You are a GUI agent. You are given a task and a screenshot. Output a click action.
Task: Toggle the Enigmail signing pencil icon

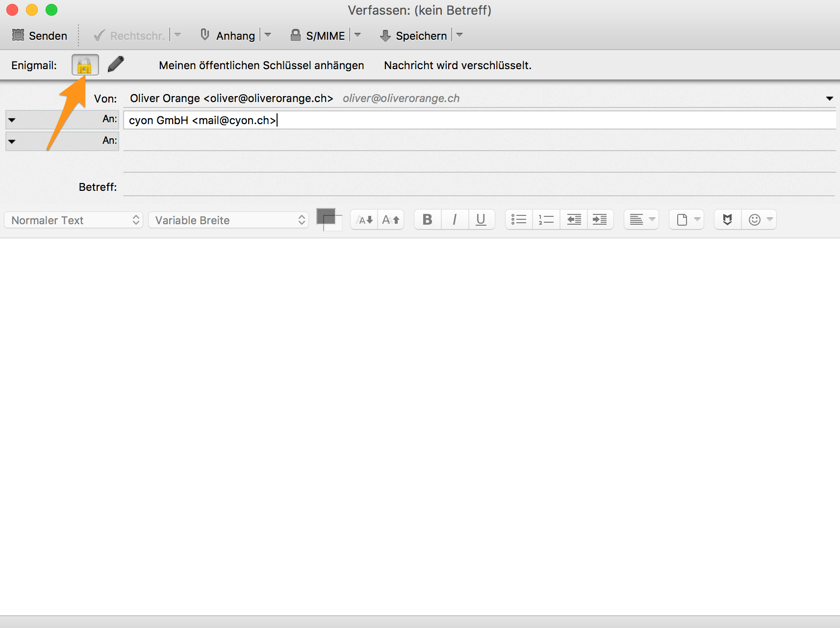[116, 64]
